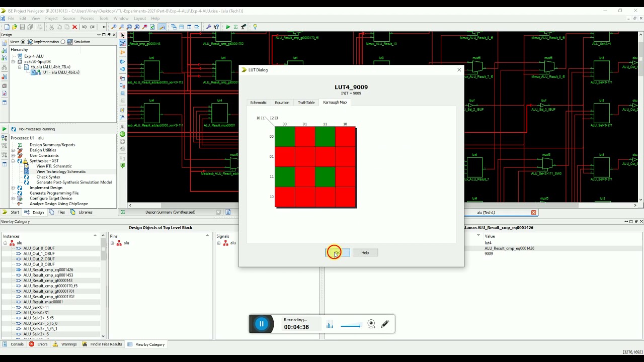
Task: Click the Zoom Out magnifier icon
Action: point(122,27)
